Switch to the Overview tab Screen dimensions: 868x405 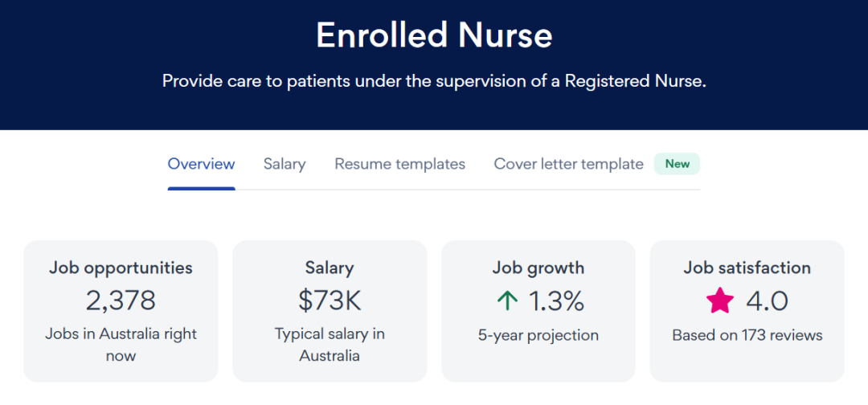coord(201,164)
